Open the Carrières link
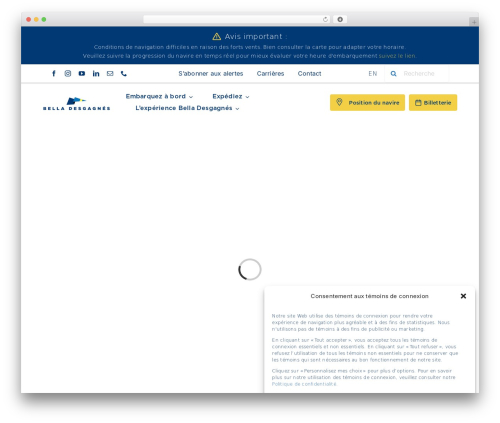 pos(270,74)
